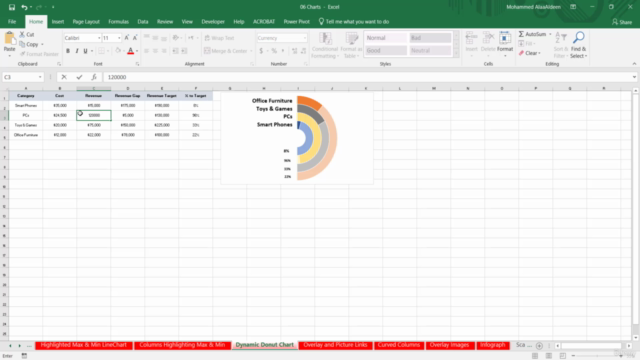This screenshot has height=360, width=640.
Task: Apply accounting dollar number format
Action: coord(261,51)
